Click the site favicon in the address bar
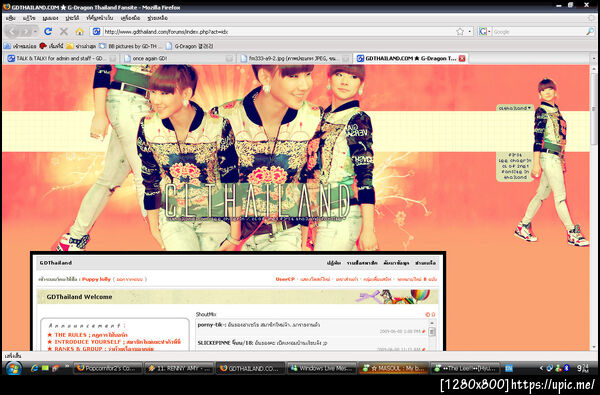600x395 pixels. tap(96, 32)
